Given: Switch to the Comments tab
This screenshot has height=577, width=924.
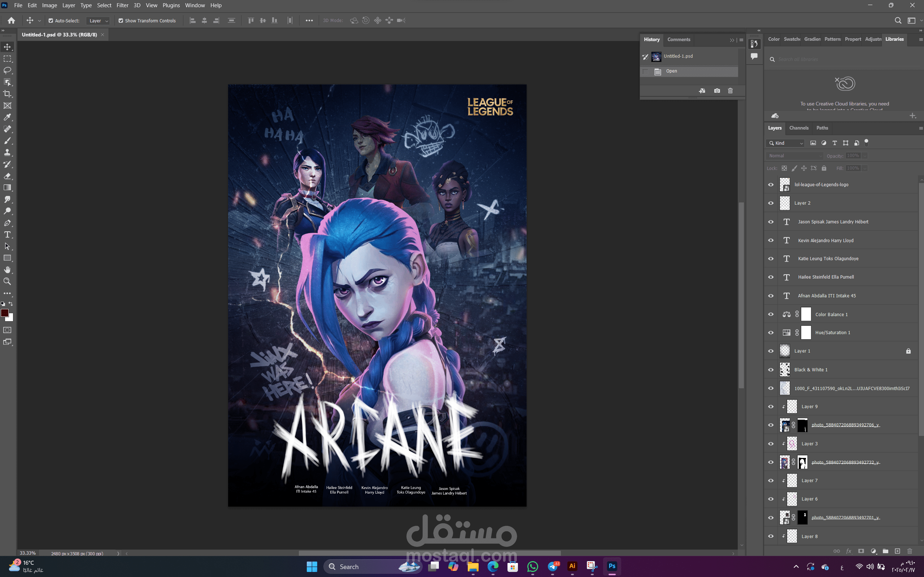Looking at the screenshot, I should pyautogui.click(x=678, y=40).
